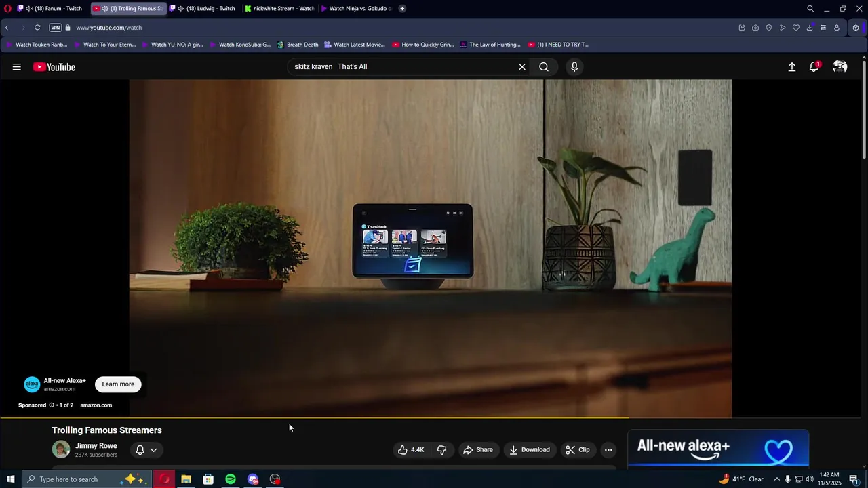Image resolution: width=868 pixels, height=488 pixels.
Task: Switch to Fanum - Twitch tab
Action: pyautogui.click(x=50, y=9)
